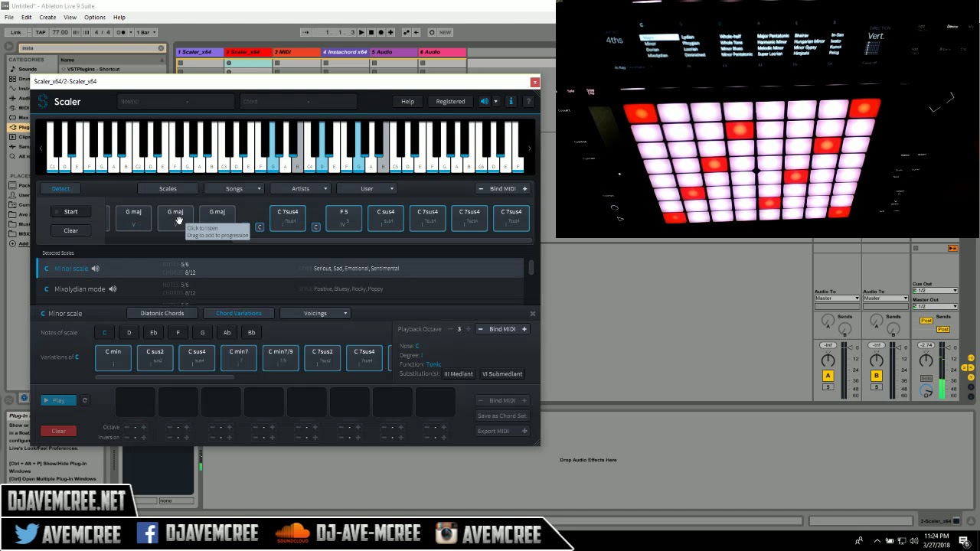This screenshot has width=980, height=551.
Task: Audition Mixolydian mode via its speaker toggle
Action: (112, 289)
